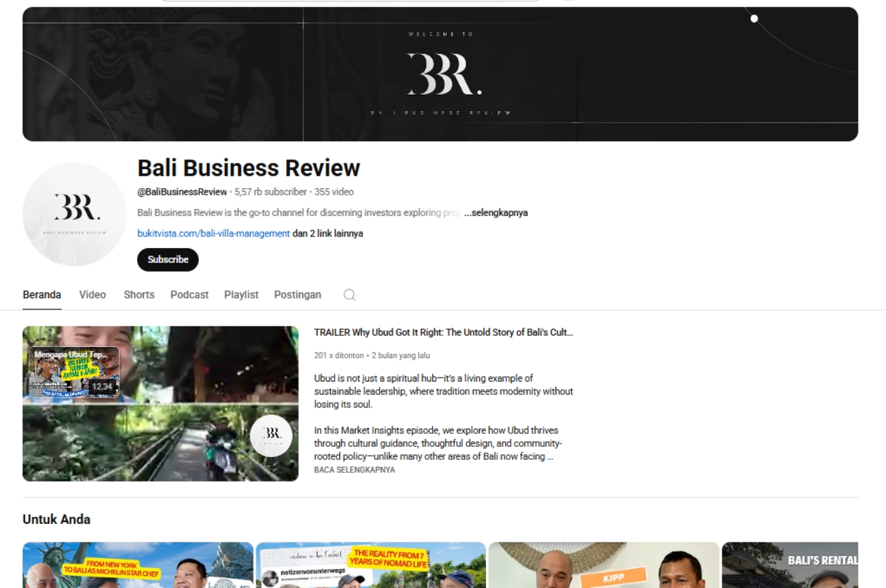Image resolution: width=886 pixels, height=588 pixels.
Task: Open the bukitvista.com bali-villa-management link
Action: click(x=213, y=233)
